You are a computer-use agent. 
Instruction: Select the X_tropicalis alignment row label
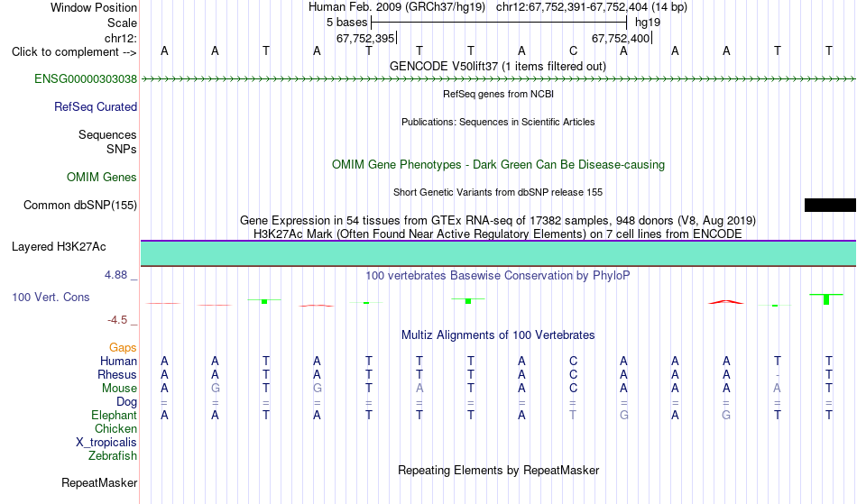coord(106,443)
